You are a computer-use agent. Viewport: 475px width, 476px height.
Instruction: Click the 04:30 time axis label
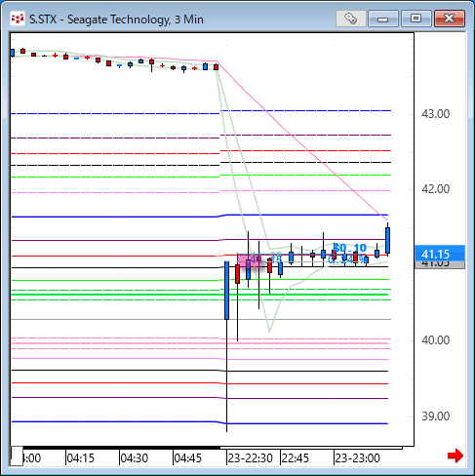coord(135,458)
